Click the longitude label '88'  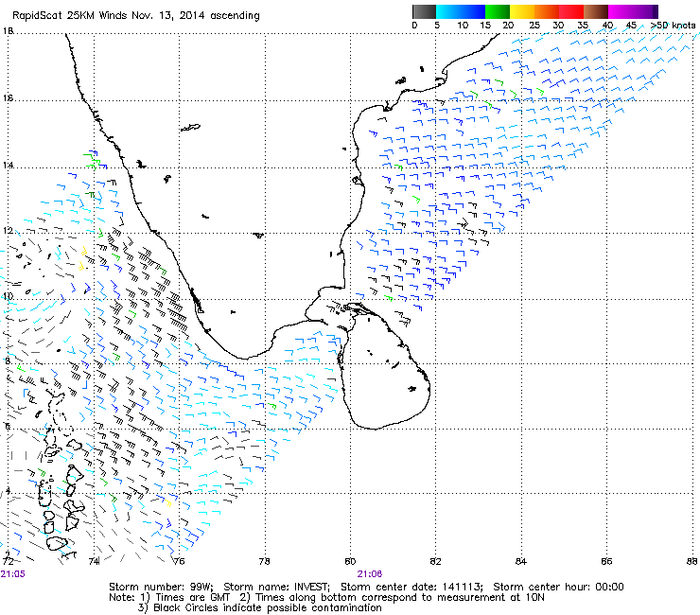pyautogui.click(x=691, y=561)
